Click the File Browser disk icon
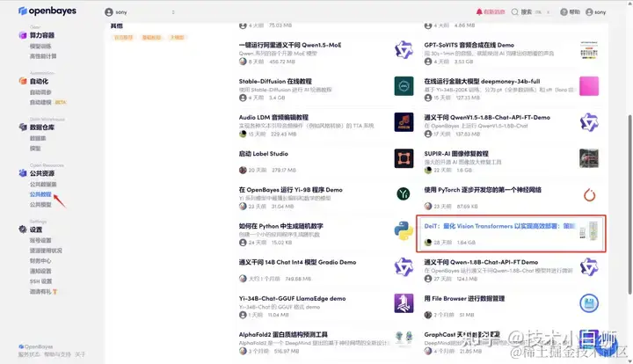Image resolution: width=633 pixels, height=364 pixels. tap(589, 303)
